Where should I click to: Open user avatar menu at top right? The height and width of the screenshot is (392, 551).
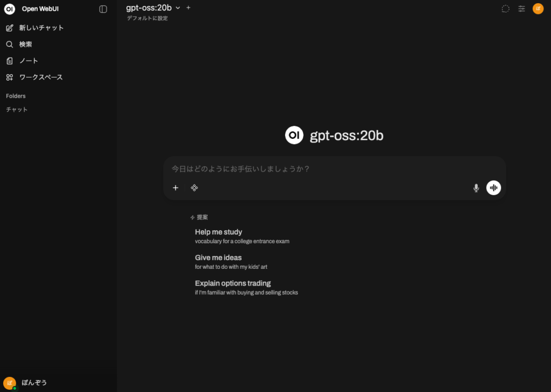tap(538, 9)
